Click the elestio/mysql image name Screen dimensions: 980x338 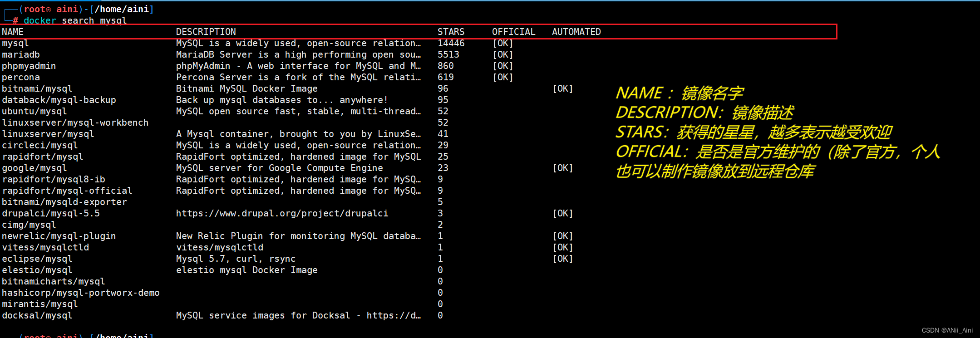(37, 270)
